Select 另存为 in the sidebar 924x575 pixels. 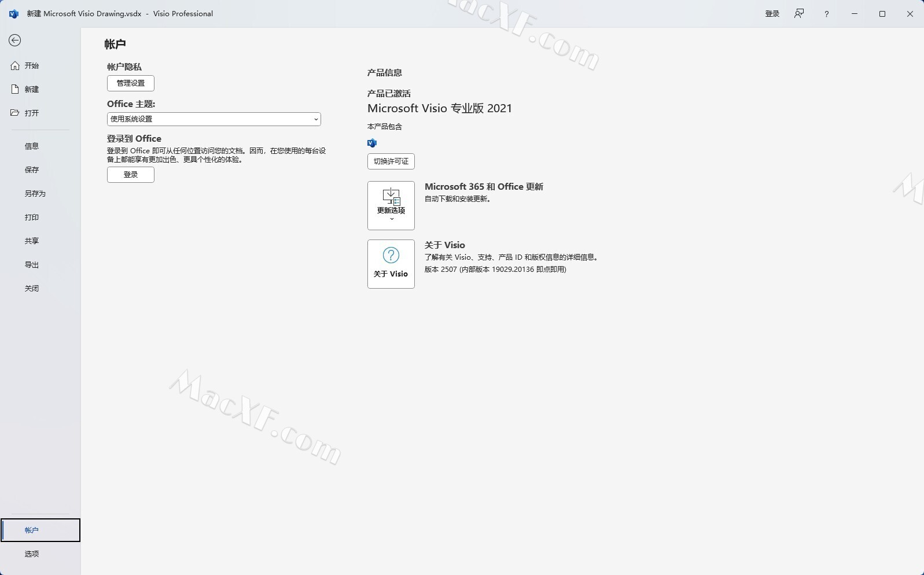(x=40, y=194)
